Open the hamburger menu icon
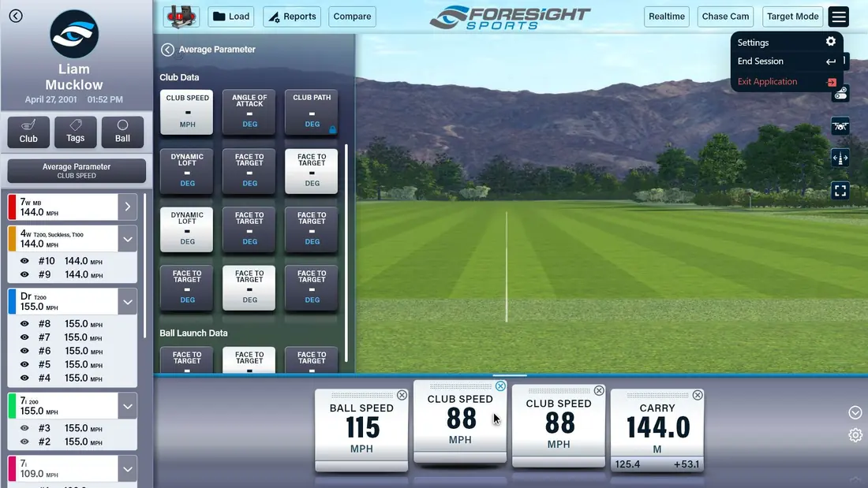The height and width of the screenshot is (488, 868). [x=839, y=17]
